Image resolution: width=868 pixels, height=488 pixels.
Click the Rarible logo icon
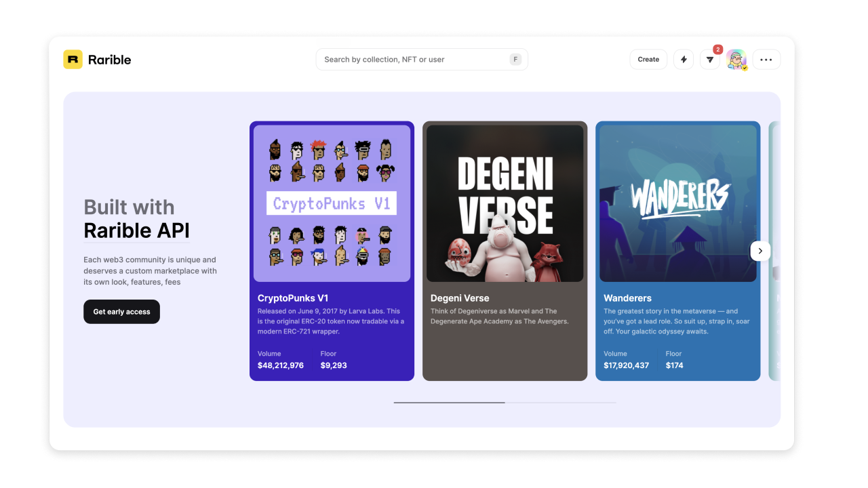[x=73, y=60]
